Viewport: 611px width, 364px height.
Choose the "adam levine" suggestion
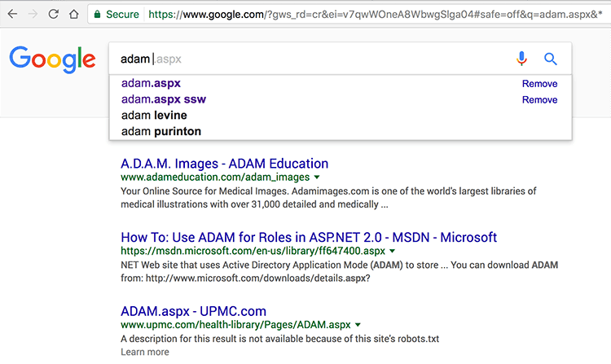tap(153, 116)
